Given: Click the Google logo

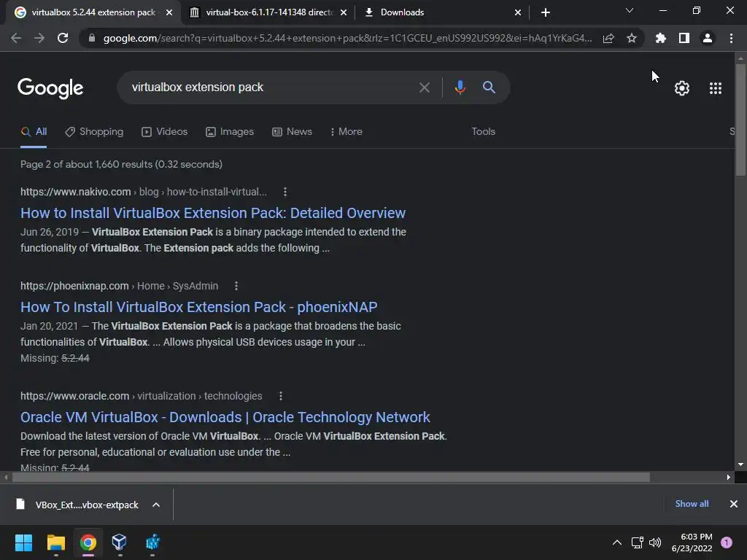Looking at the screenshot, I should (50, 88).
